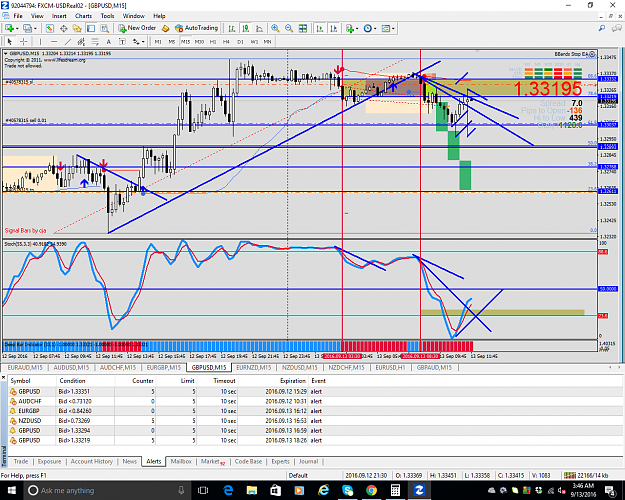Click bell icon of EURGBP alert
625x500 pixels.
pos(13,411)
